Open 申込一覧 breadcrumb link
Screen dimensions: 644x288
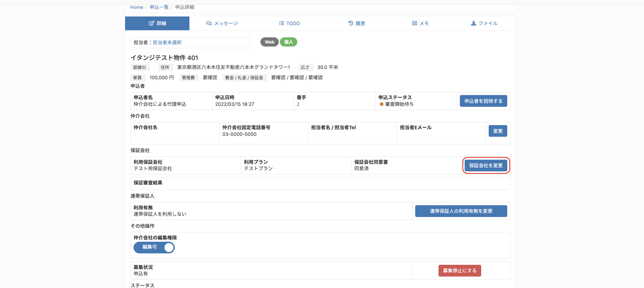tap(159, 7)
